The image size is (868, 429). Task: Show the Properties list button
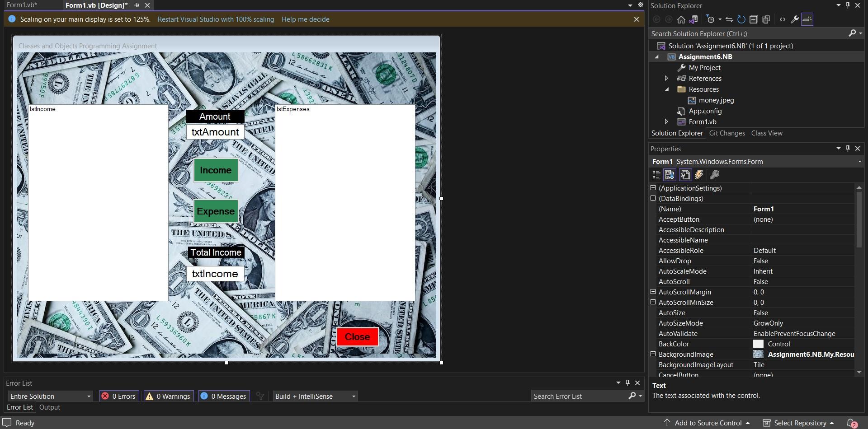[x=685, y=175]
